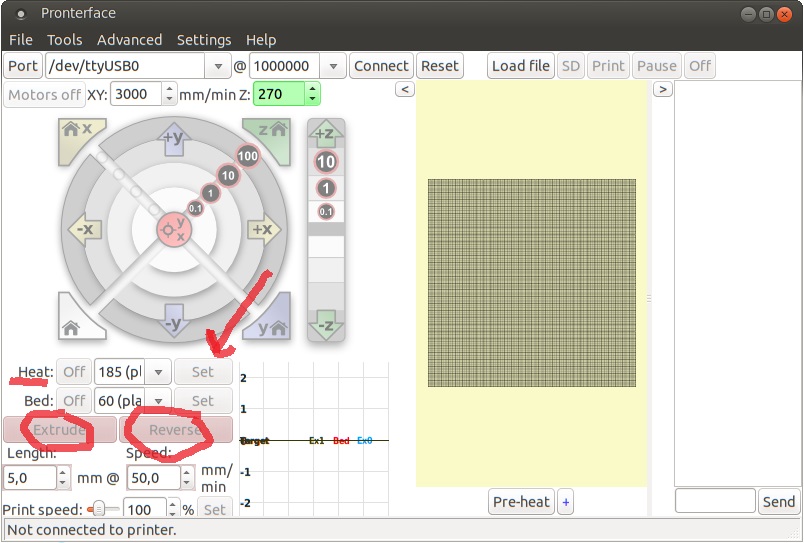Click the Pause button
Screen dimensions: 804x543
point(657,66)
